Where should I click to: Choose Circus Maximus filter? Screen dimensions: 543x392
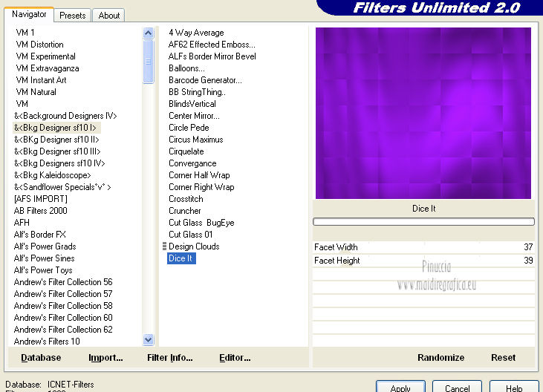click(195, 140)
